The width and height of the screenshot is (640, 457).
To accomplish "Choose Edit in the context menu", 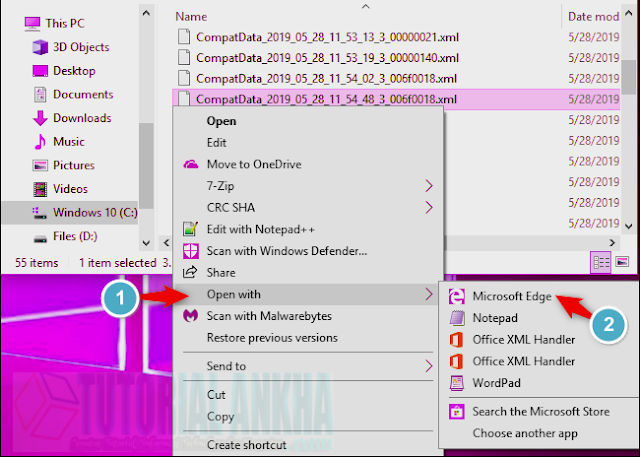I will coord(216,143).
